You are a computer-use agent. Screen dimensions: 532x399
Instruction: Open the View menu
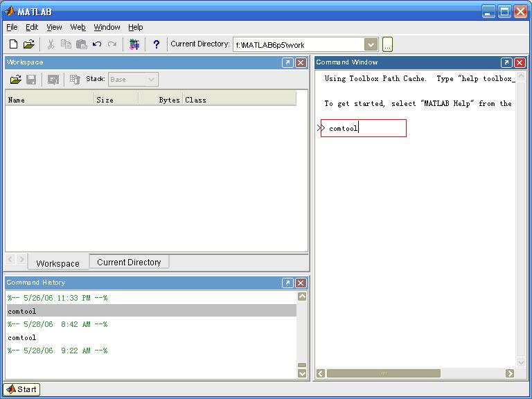point(54,27)
